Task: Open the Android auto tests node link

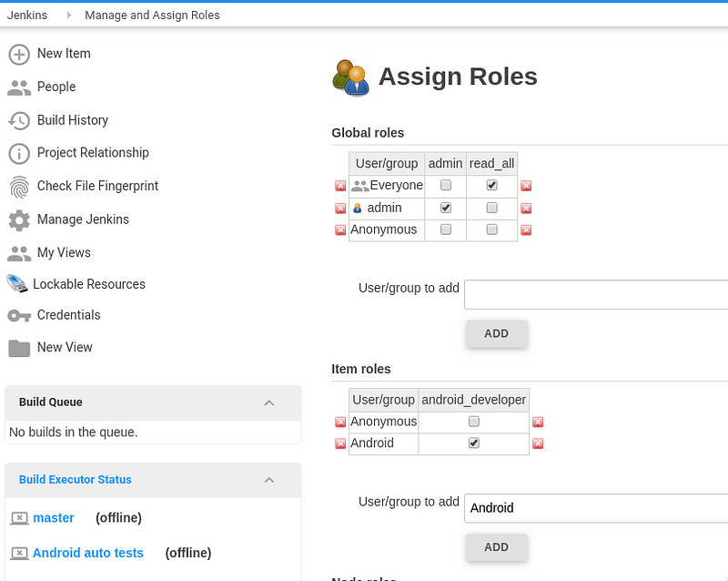Action: (87, 553)
